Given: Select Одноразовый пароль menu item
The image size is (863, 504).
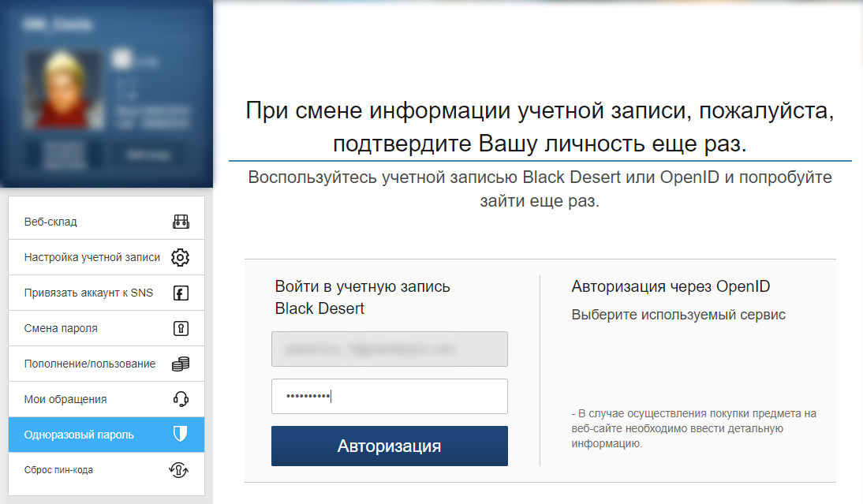Looking at the screenshot, I should [x=106, y=435].
